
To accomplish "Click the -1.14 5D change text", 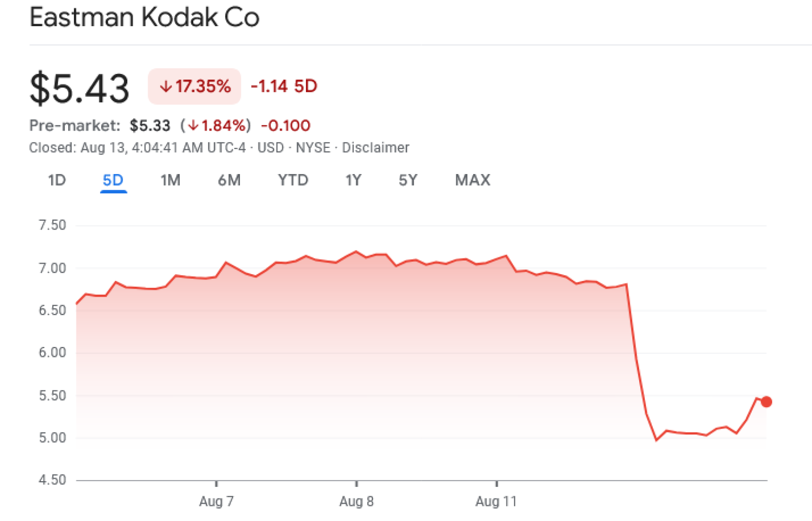I will [284, 86].
